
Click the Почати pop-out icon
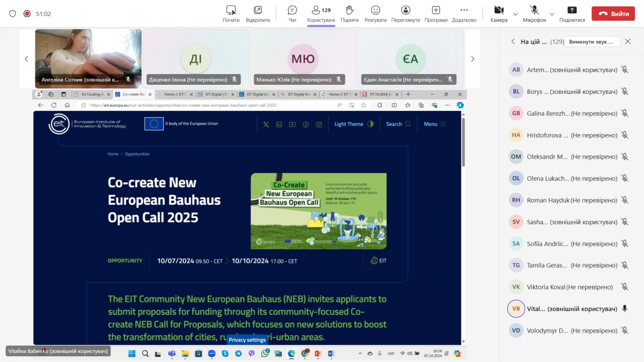pyautogui.click(x=231, y=13)
